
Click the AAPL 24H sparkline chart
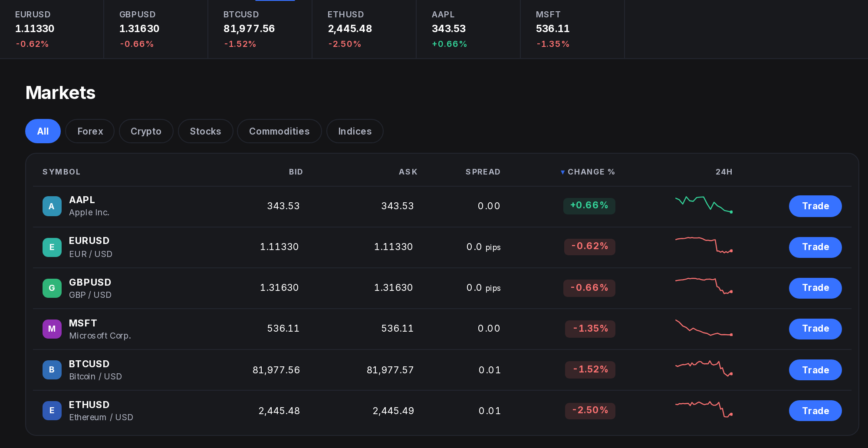tap(704, 204)
